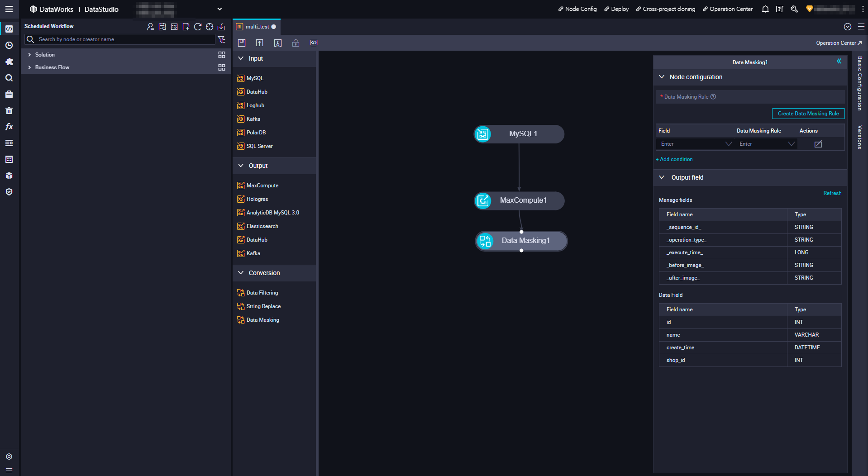The height and width of the screenshot is (476, 868).
Task: Toggle the hamburger main menu
Action: click(x=9, y=9)
